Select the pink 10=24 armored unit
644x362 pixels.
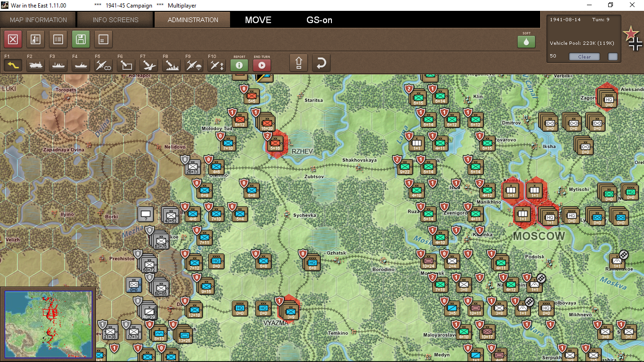[429, 262]
